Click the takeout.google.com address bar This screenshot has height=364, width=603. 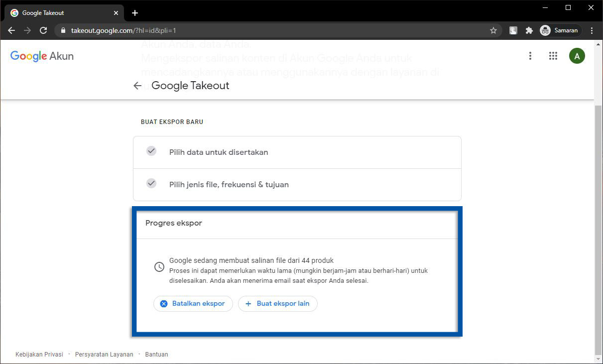coord(274,30)
